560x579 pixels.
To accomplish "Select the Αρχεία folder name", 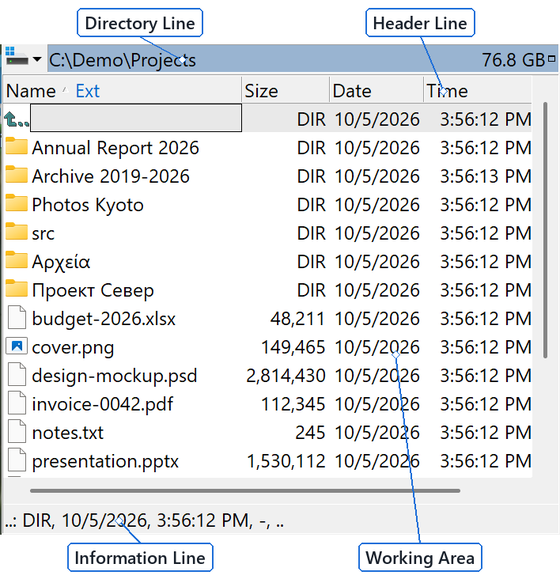I will (61, 263).
